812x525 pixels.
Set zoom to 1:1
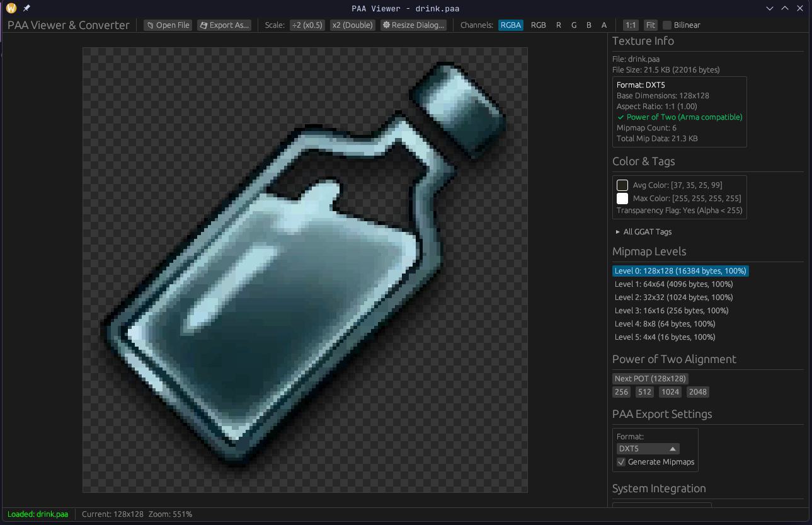(631, 25)
